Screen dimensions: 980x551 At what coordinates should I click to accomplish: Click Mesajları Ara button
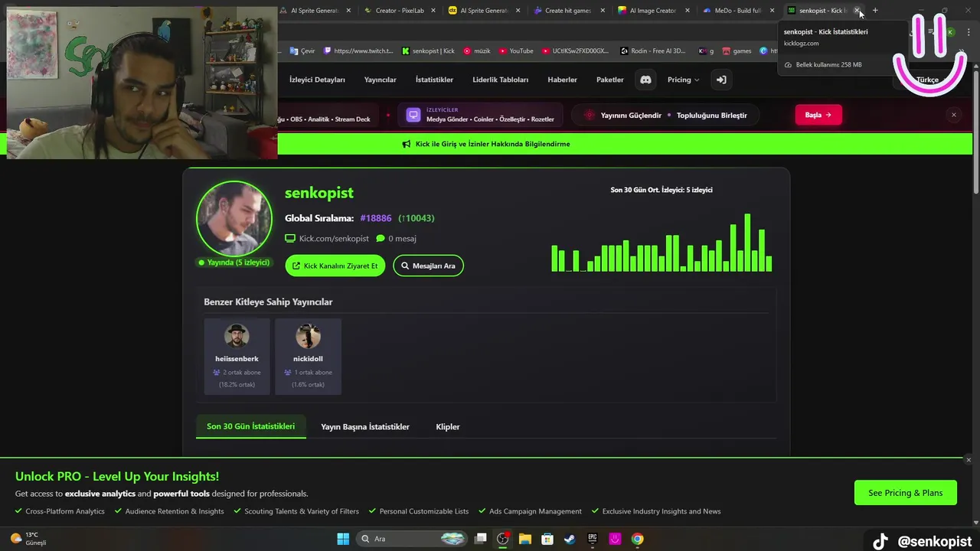[428, 266]
